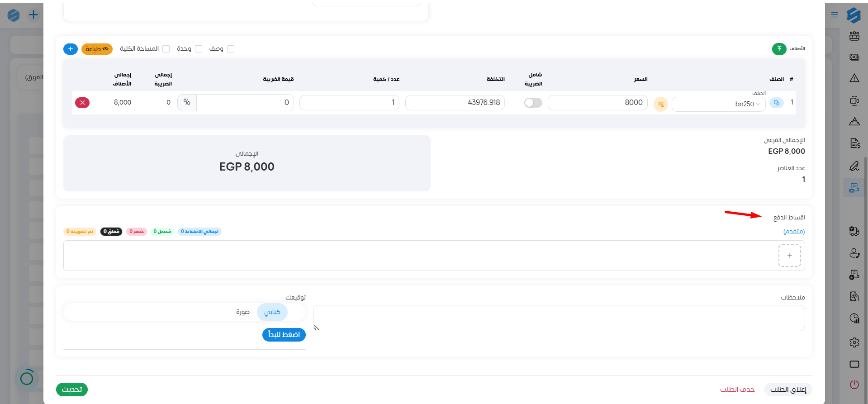Image resolution: width=868 pixels, height=404 pixels.
Task: Click the orange price list icon
Action: 660,104
